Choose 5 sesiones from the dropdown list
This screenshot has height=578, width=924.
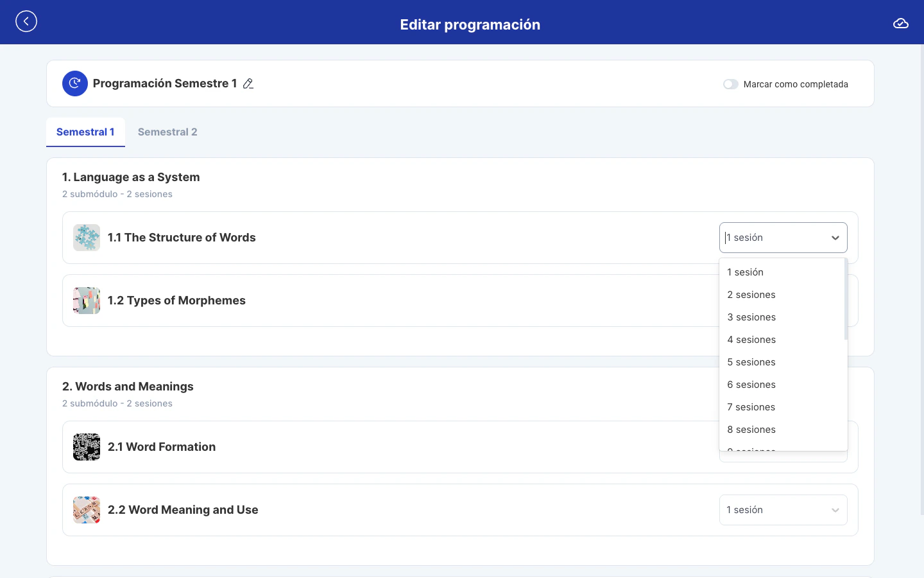[782, 362]
